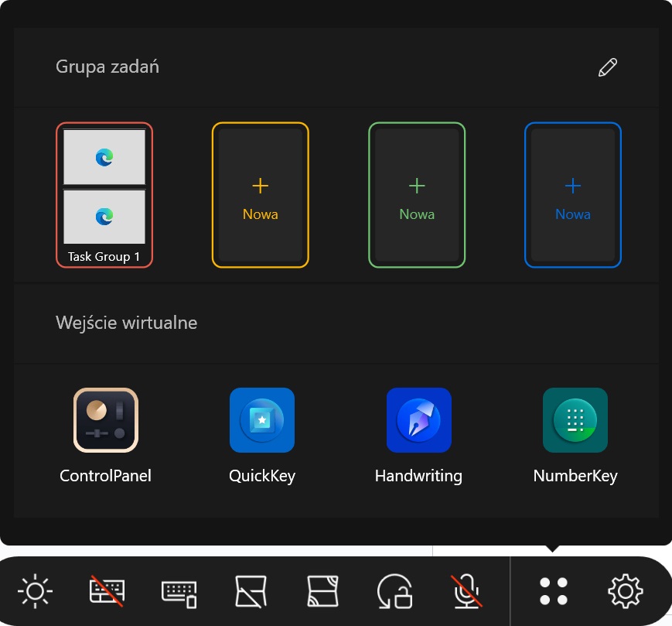This screenshot has height=626, width=672.
Task: Click the keyboard with touchpad icon
Action: [x=179, y=592]
